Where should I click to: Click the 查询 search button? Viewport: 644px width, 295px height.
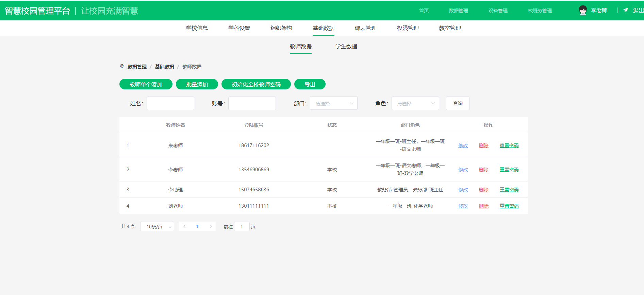pyautogui.click(x=458, y=103)
